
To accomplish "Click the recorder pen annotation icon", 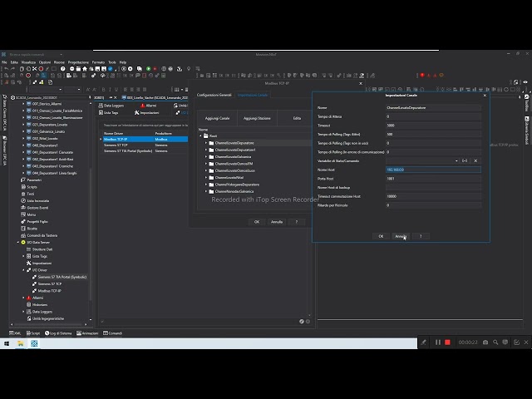I will (423, 342).
